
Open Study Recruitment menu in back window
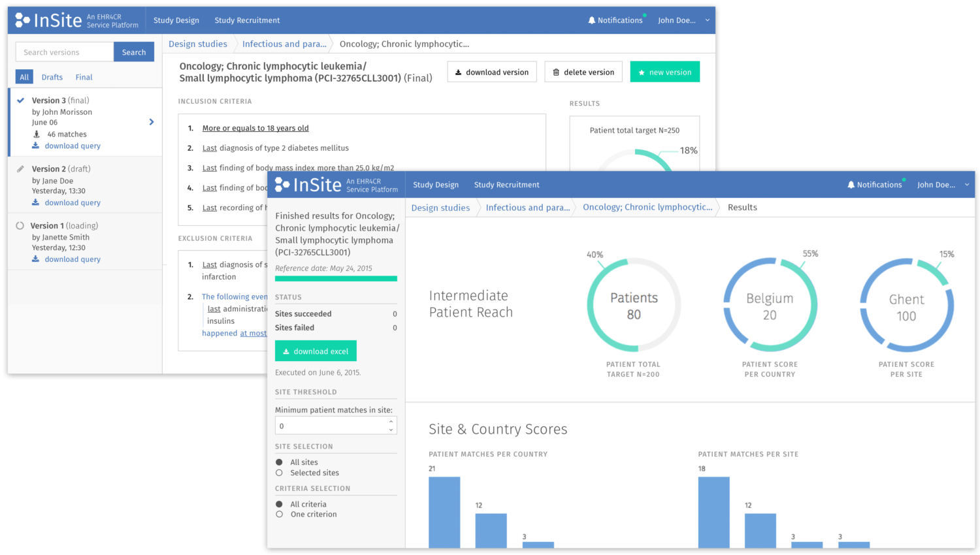tap(247, 20)
